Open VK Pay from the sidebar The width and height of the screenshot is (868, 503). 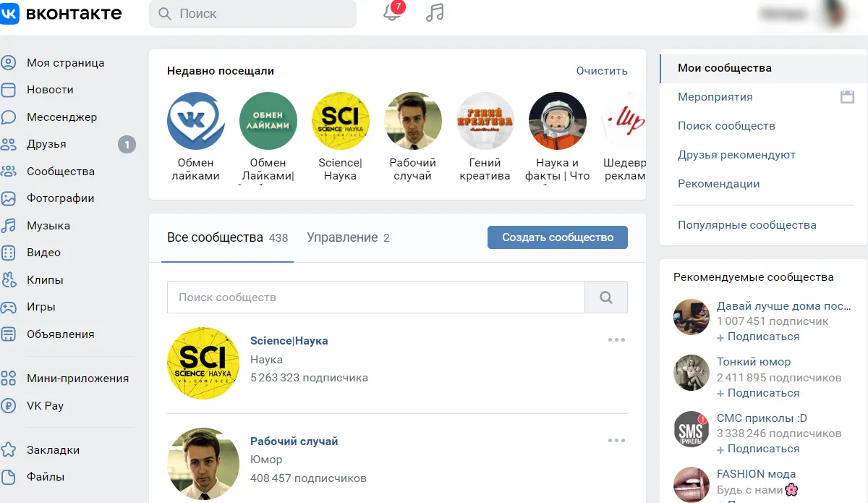coord(45,406)
